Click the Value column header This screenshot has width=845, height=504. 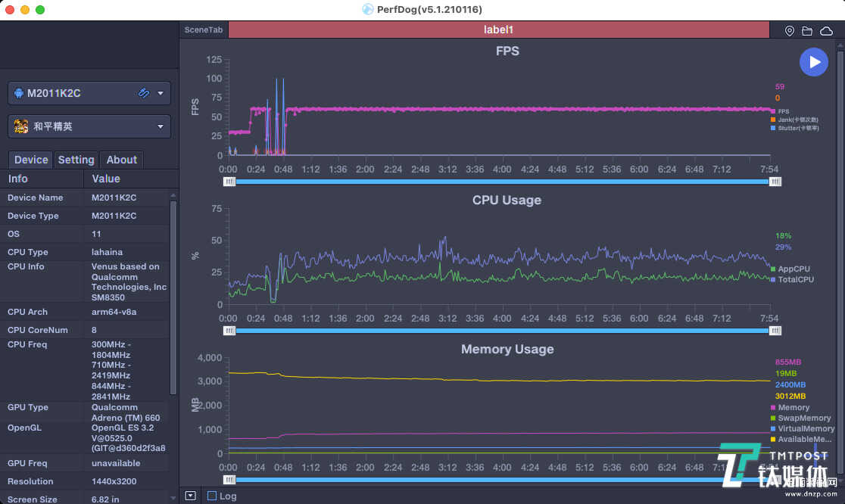click(x=106, y=179)
